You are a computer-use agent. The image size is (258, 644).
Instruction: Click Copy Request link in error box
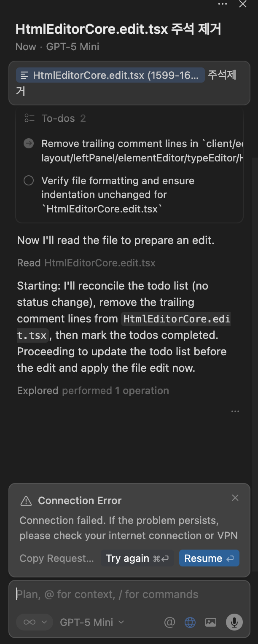pyautogui.click(x=56, y=558)
